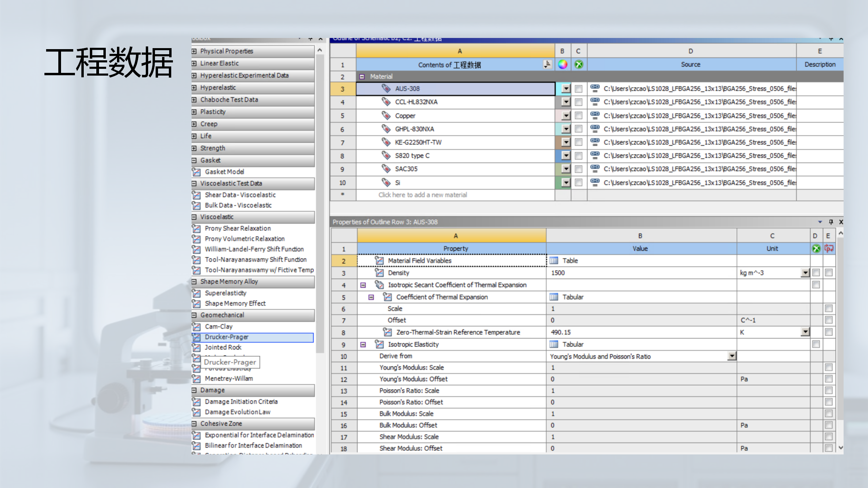Click the Density property icon
868x488 pixels.
(379, 273)
